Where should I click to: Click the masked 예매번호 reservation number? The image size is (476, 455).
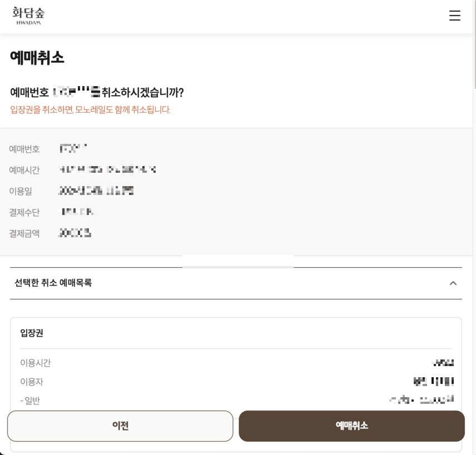[x=72, y=149]
